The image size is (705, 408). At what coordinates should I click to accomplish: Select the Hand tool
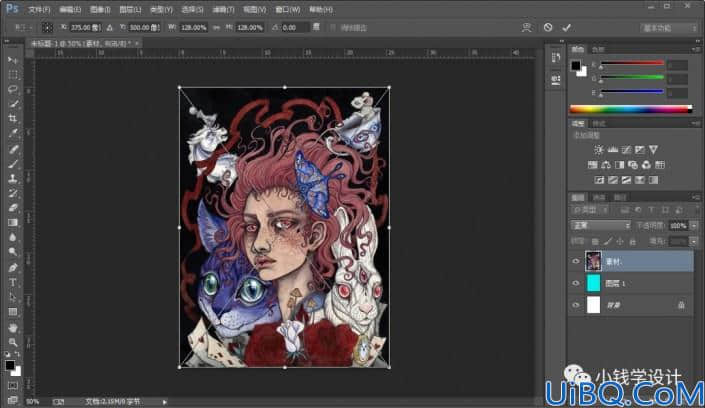coord(13,327)
